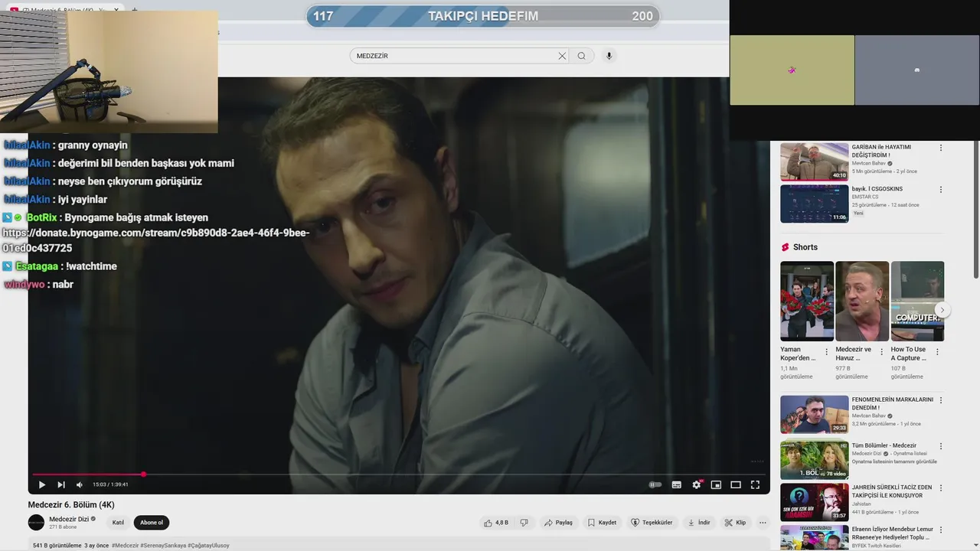Click the donate.bynogame.com link in chat

click(x=155, y=240)
